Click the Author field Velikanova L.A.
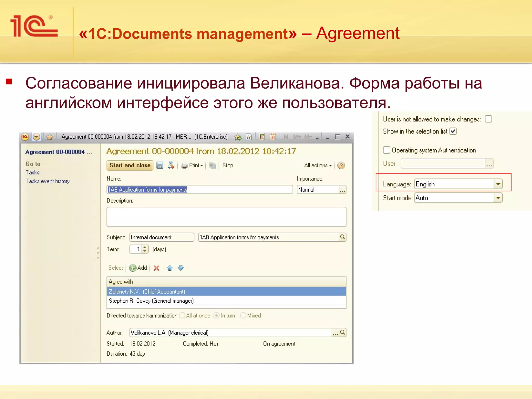The width and height of the screenshot is (532, 399). (231, 333)
